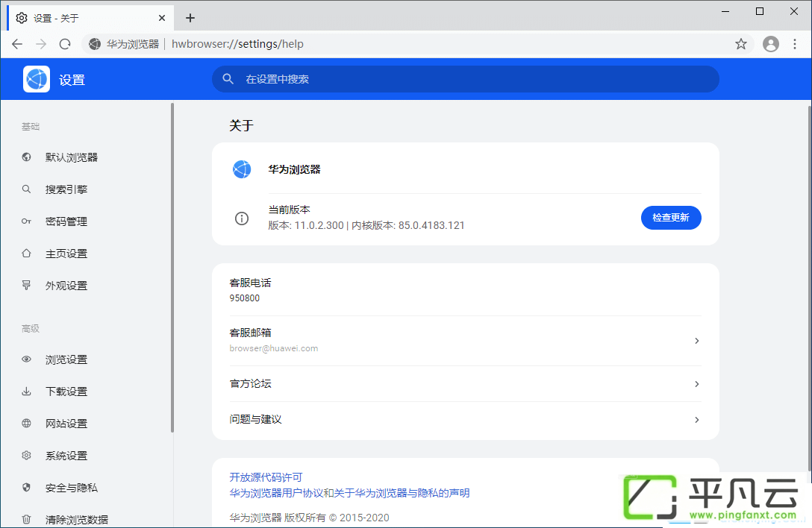Image resolution: width=812 pixels, height=528 pixels.
Task: Click the 华为浏览器 globe logo in about card
Action: pyautogui.click(x=241, y=169)
